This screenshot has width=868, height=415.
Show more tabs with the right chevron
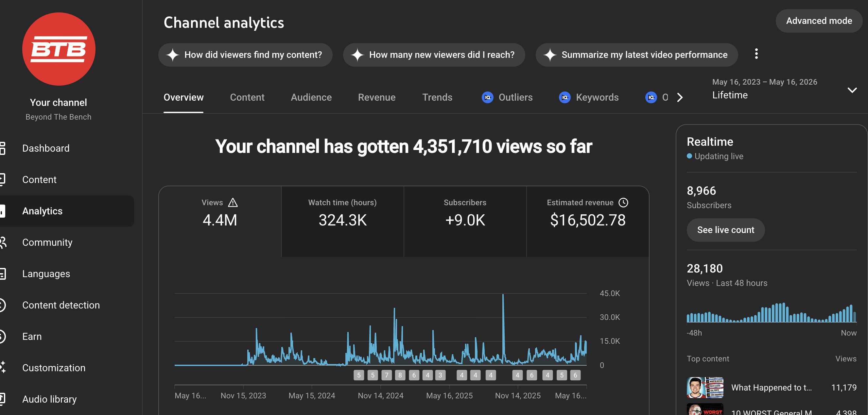[680, 98]
